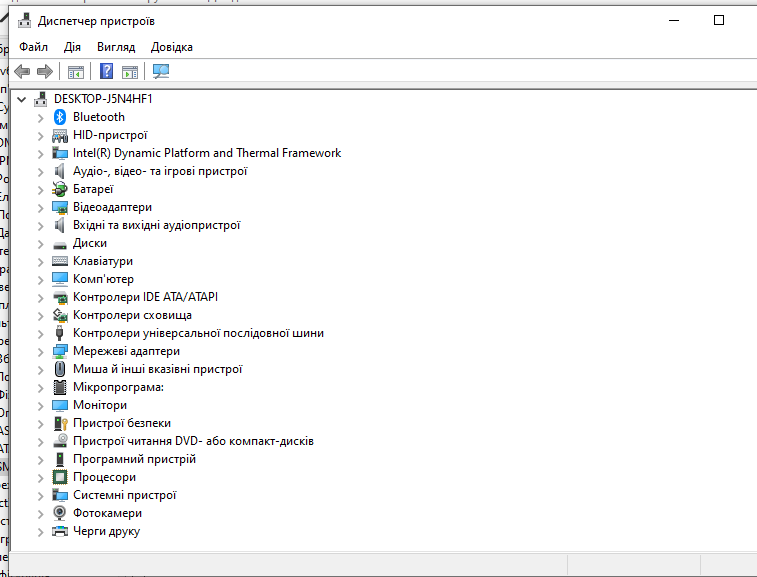Screen dimensions: 757x577
Task: Click the Bluetooth category icon
Action: coord(60,117)
